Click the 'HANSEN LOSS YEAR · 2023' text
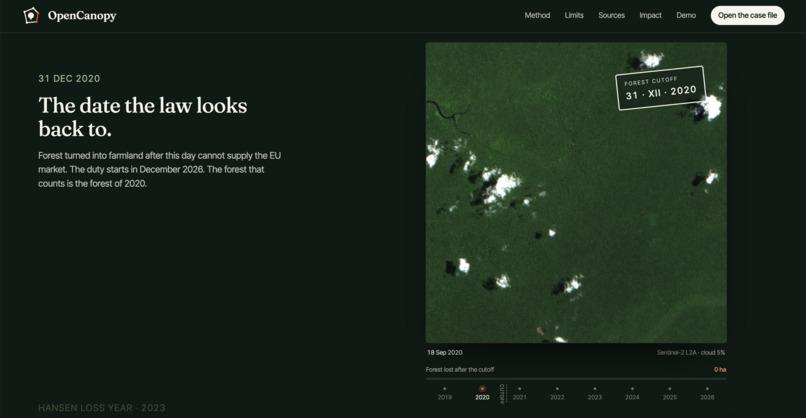The image size is (806, 418). pos(102,408)
